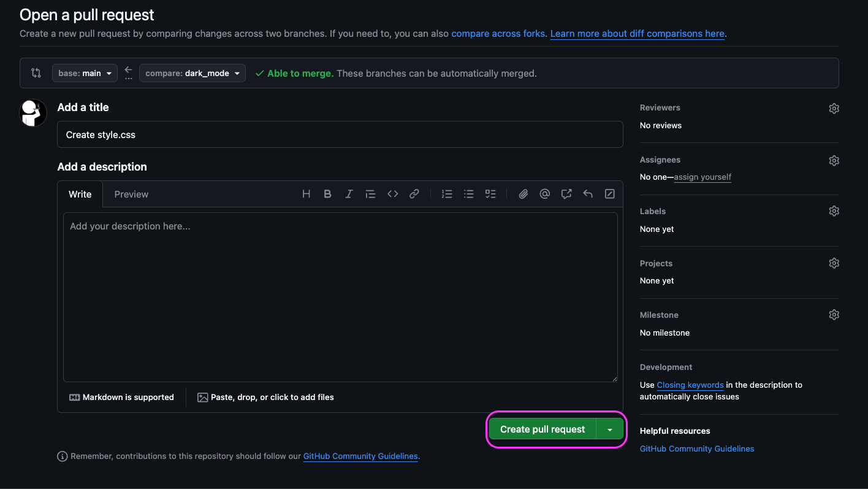Insert a heading in the description
The height and width of the screenshot is (489, 868).
coord(306,193)
